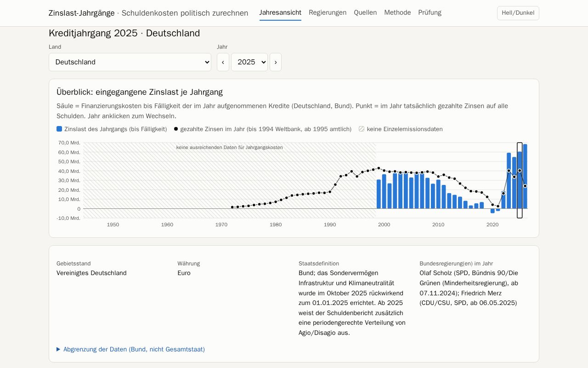Viewport: 588px width, 368px height.
Task: Select the chart bar for year 2000
Action: (384, 191)
